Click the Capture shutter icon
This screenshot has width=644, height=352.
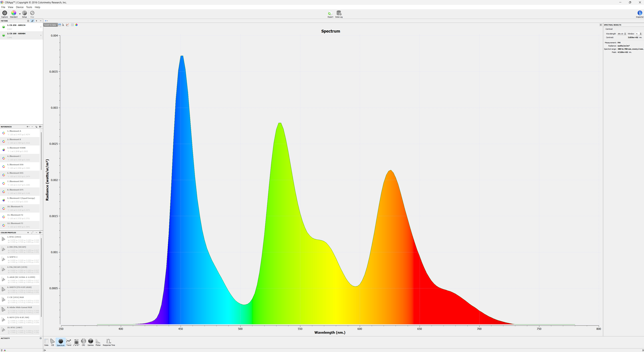[x=5, y=13]
